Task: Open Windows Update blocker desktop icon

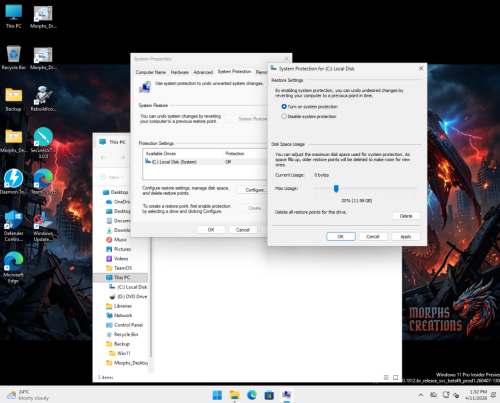Action: click(43, 226)
